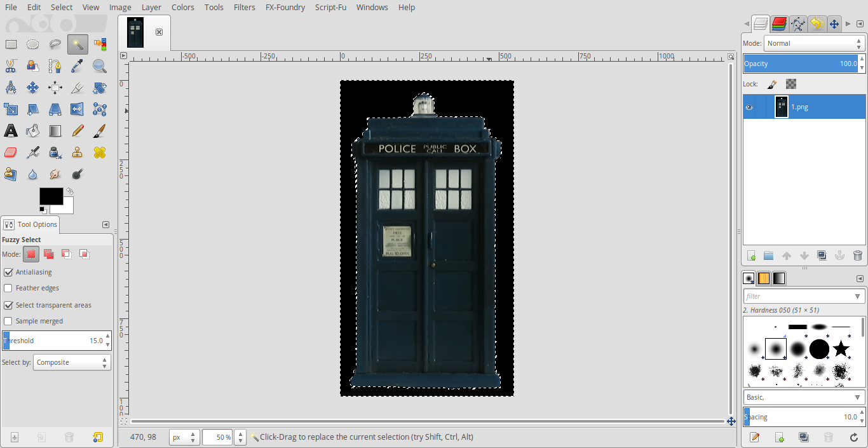
Task: Select the Crop knife tool
Action: coord(78,88)
